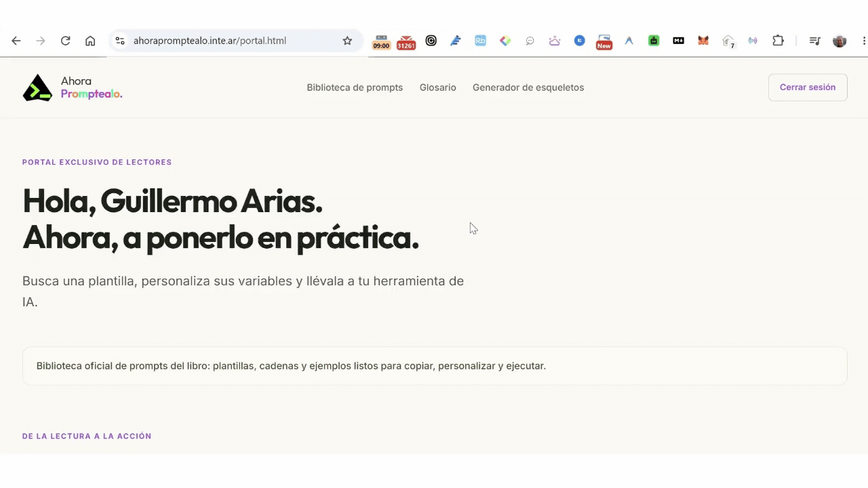Go back using the browser back arrow

(x=16, y=41)
